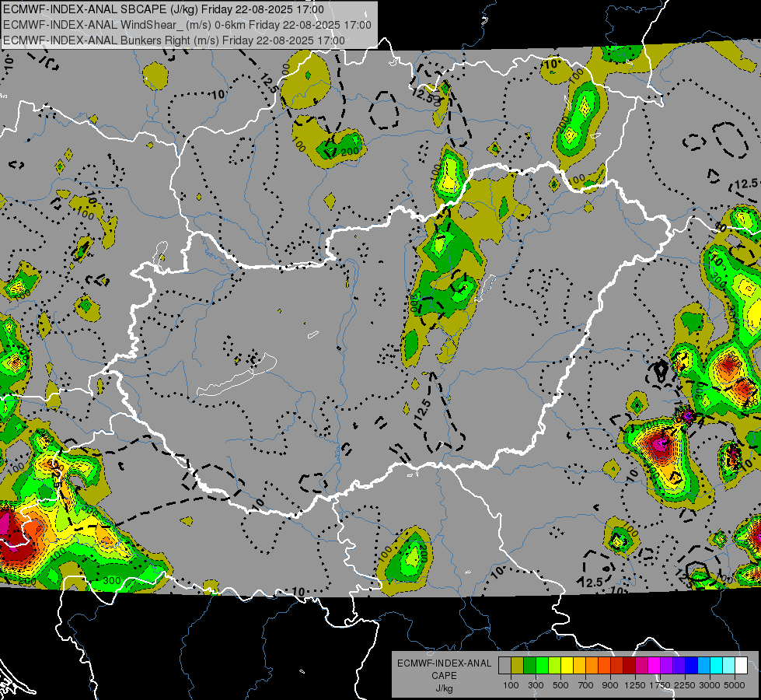
Task: Select the sky blue legend swatch
Action: pyautogui.click(x=703, y=666)
